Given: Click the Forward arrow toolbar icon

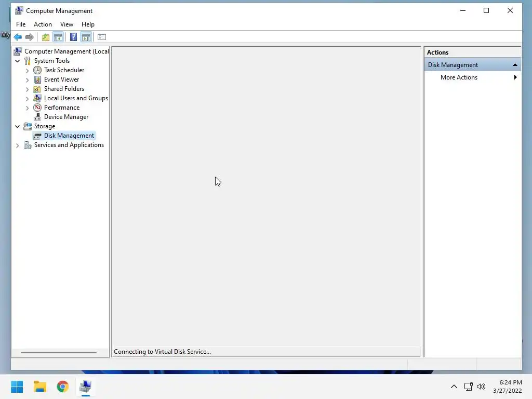Looking at the screenshot, I should (x=30, y=37).
